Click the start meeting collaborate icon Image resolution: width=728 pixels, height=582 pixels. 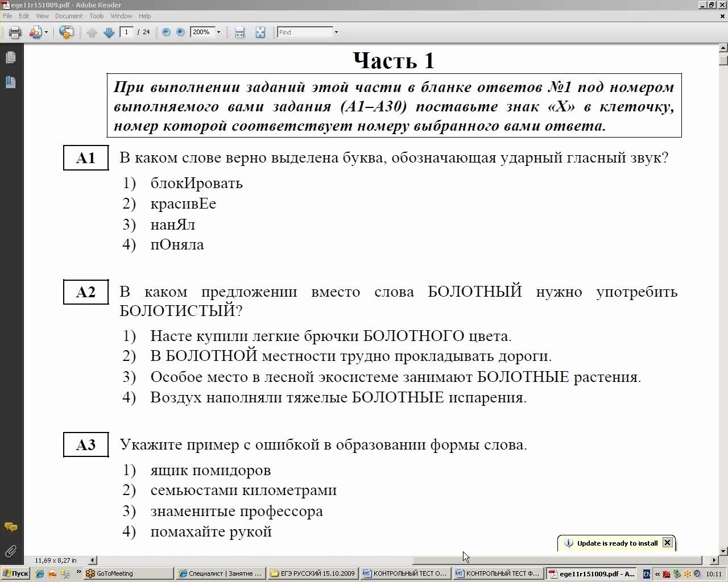pyautogui.click(x=66, y=32)
